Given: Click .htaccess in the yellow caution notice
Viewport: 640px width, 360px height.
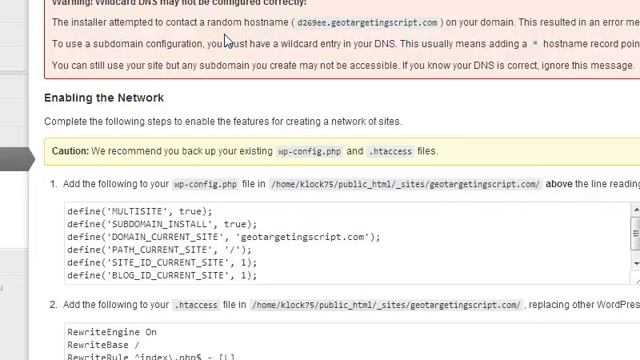Looking at the screenshot, I should tap(390, 151).
